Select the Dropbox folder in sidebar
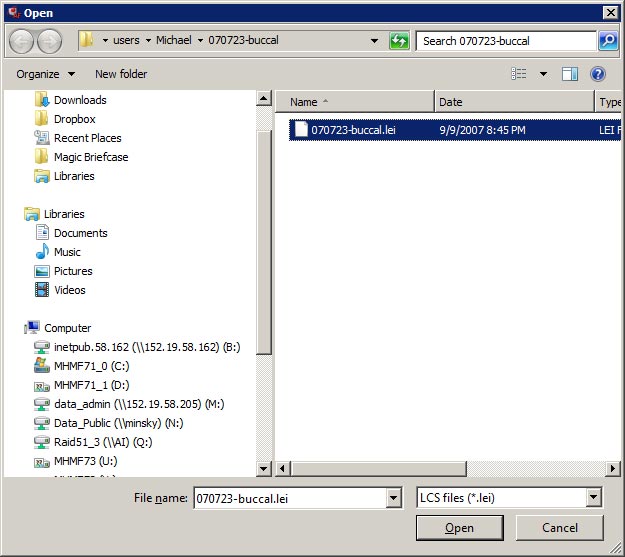This screenshot has height=557, width=625. [75, 119]
